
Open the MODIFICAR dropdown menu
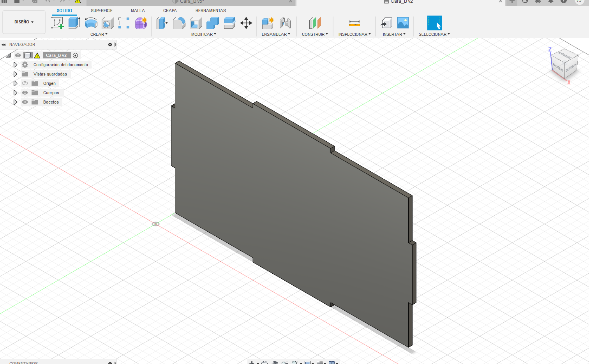204,34
